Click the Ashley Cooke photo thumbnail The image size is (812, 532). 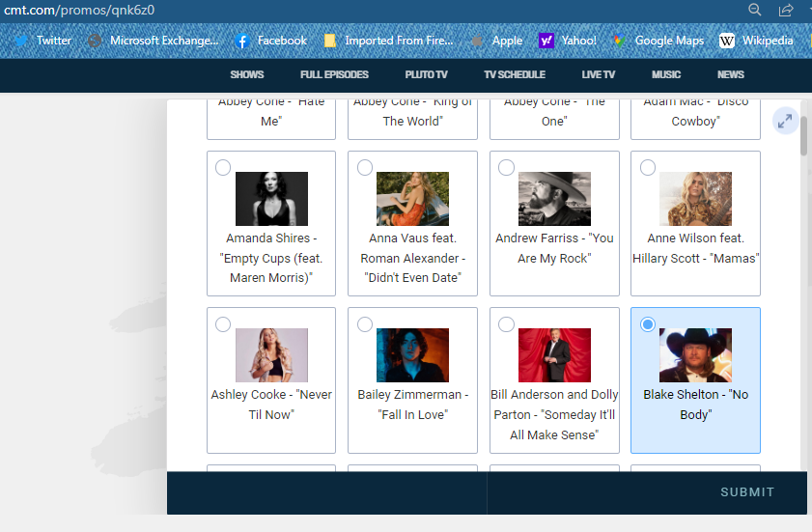[272, 355]
